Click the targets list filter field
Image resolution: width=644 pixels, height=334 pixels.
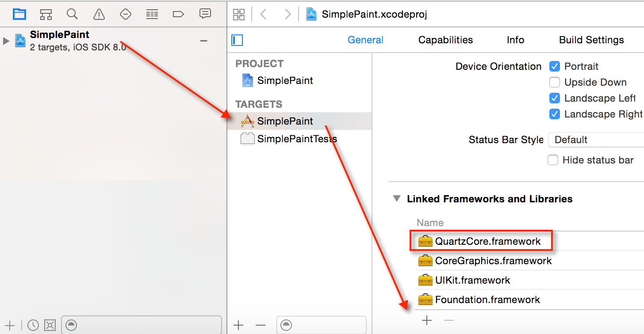[x=322, y=325]
